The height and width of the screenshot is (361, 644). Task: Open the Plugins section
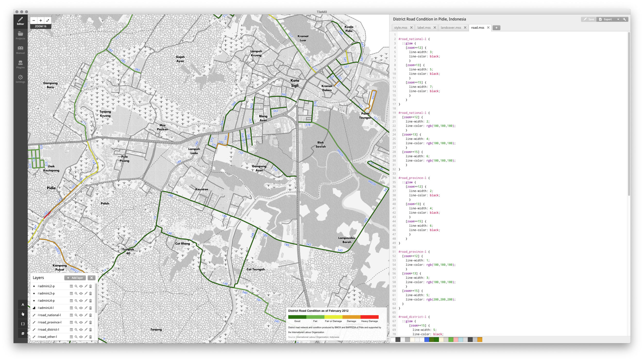tap(20, 64)
